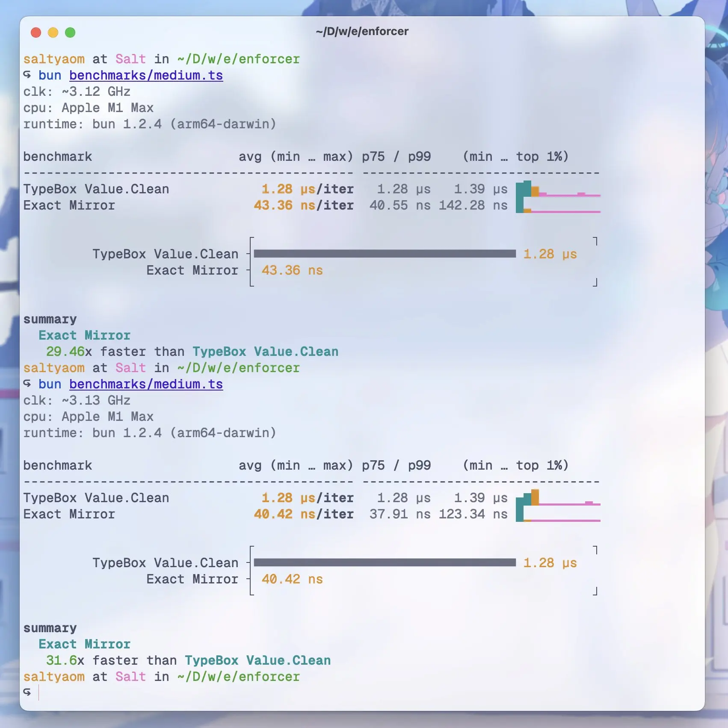
Task: Click the red traffic light button
Action: pyautogui.click(x=36, y=32)
